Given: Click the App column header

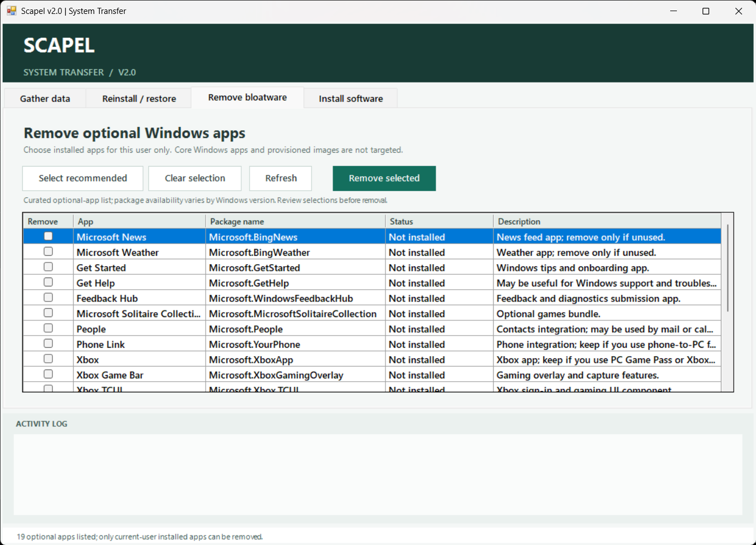Looking at the screenshot, I should pos(140,221).
